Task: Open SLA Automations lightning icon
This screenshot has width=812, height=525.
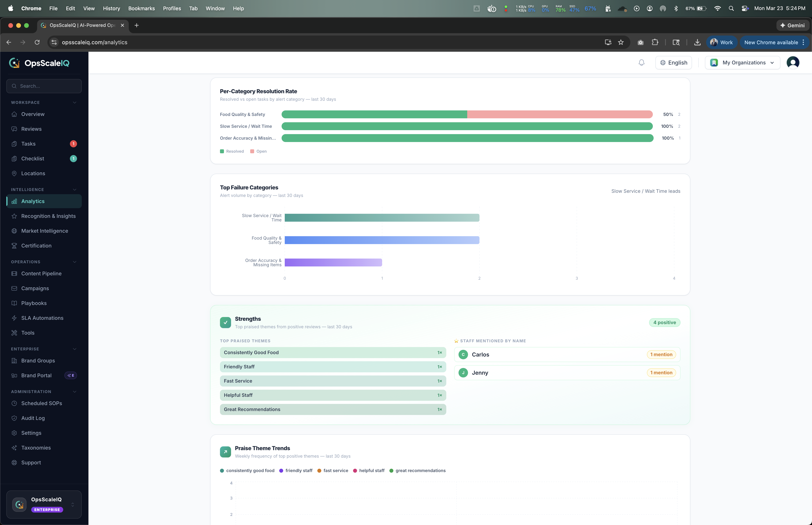Action: click(x=14, y=318)
